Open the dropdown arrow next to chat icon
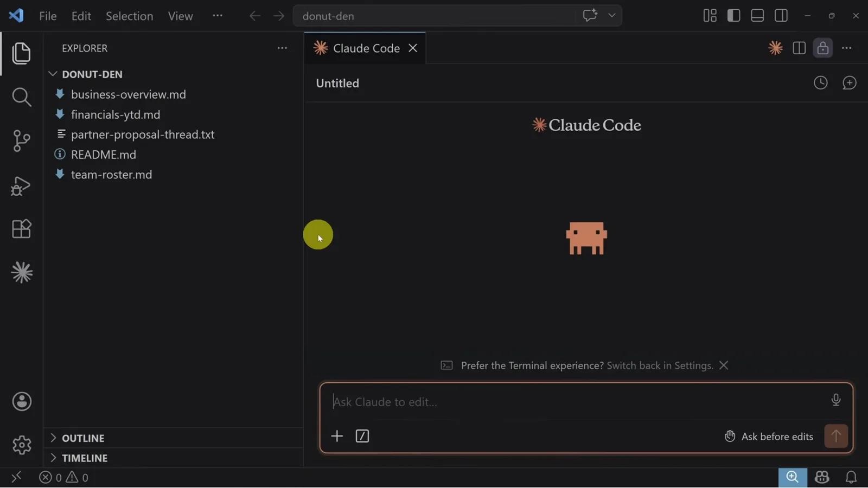This screenshot has width=868, height=488. coord(612,16)
